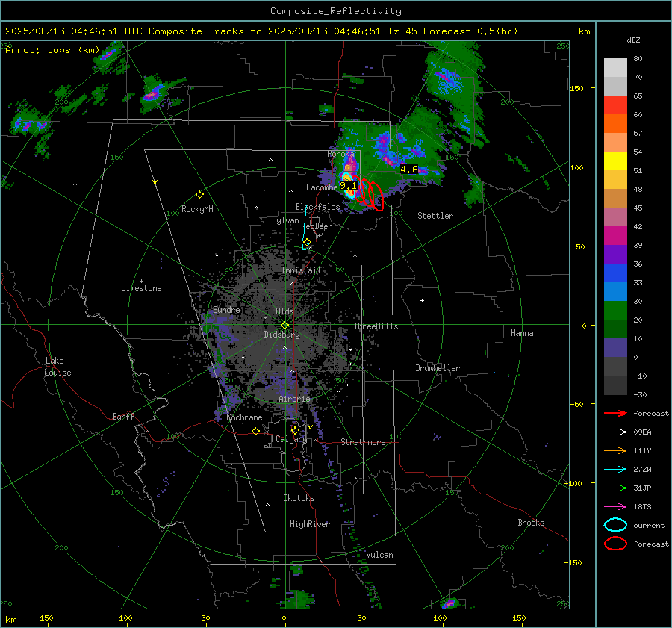The height and width of the screenshot is (628, 672).
Task: Click the Ponoka city label
Action: [x=340, y=154]
